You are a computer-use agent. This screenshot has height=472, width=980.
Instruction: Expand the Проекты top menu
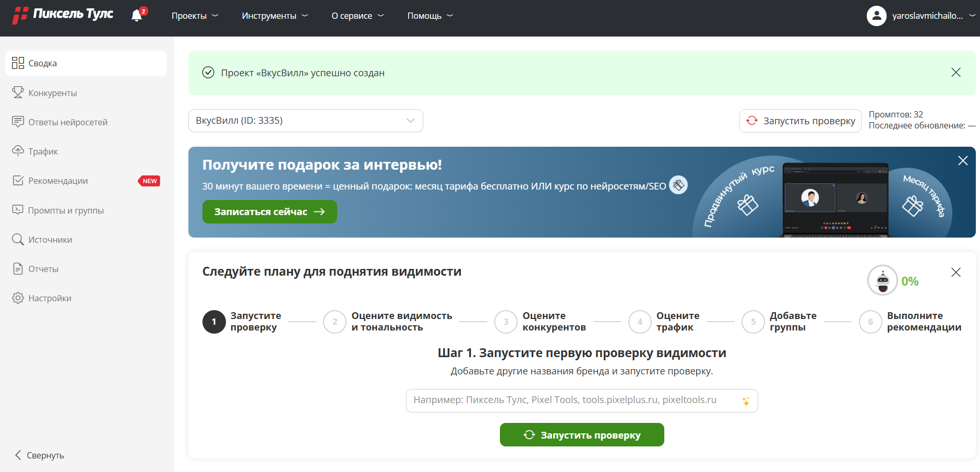pyautogui.click(x=195, y=16)
